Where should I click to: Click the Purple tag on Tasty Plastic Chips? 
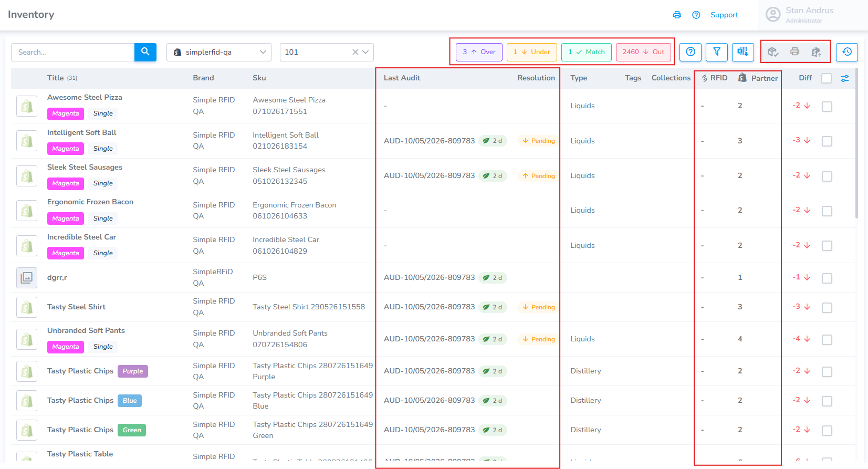coord(133,371)
